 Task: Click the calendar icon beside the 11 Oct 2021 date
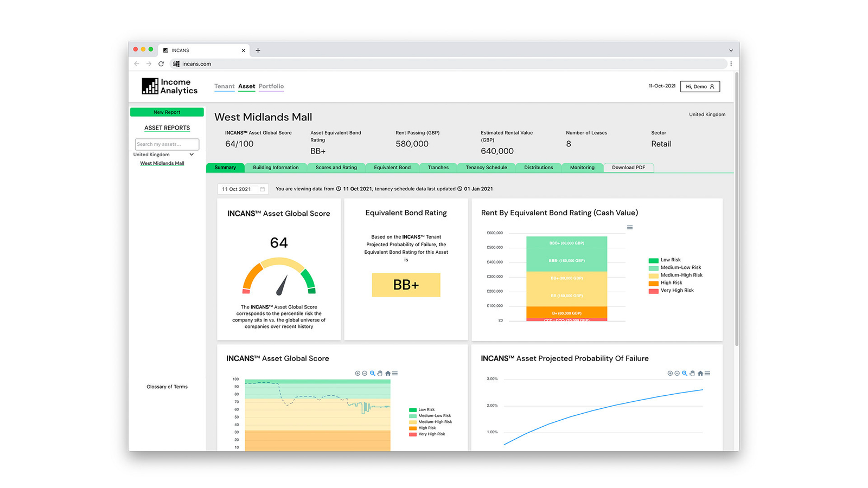click(x=263, y=189)
